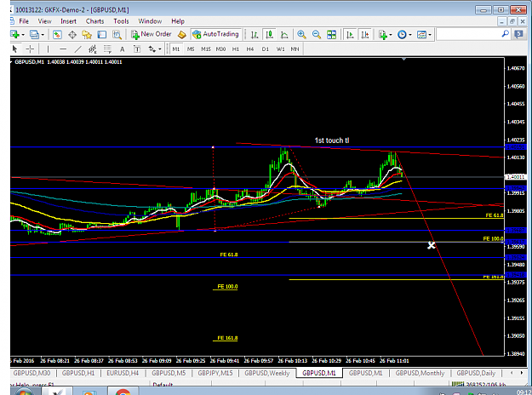The image size is (532, 395).
Task: Tile chart windows with the grid icon
Action: pos(331,34)
